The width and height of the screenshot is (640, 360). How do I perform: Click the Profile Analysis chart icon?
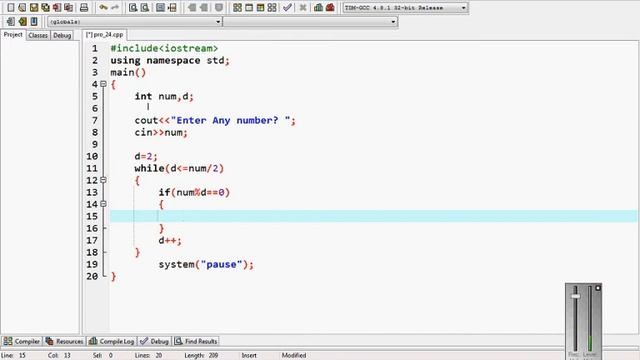point(318,7)
